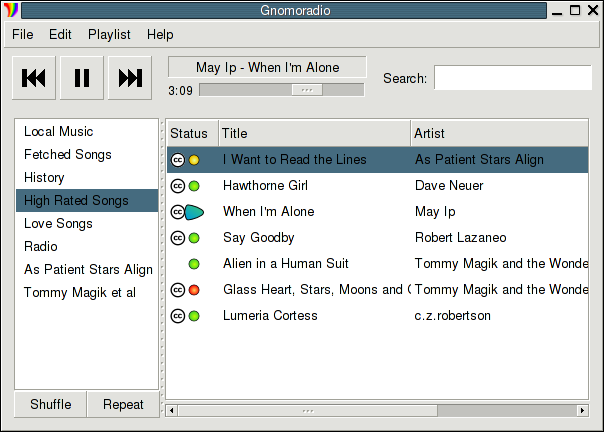Skip to the previous track
This screenshot has width=604, height=432.
click(x=34, y=78)
